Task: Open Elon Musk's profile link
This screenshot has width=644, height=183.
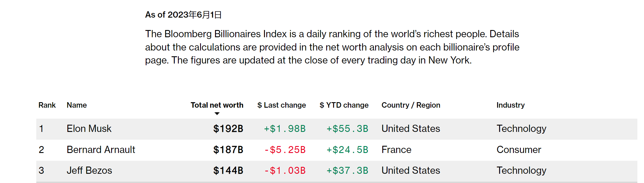Action: pyautogui.click(x=89, y=129)
